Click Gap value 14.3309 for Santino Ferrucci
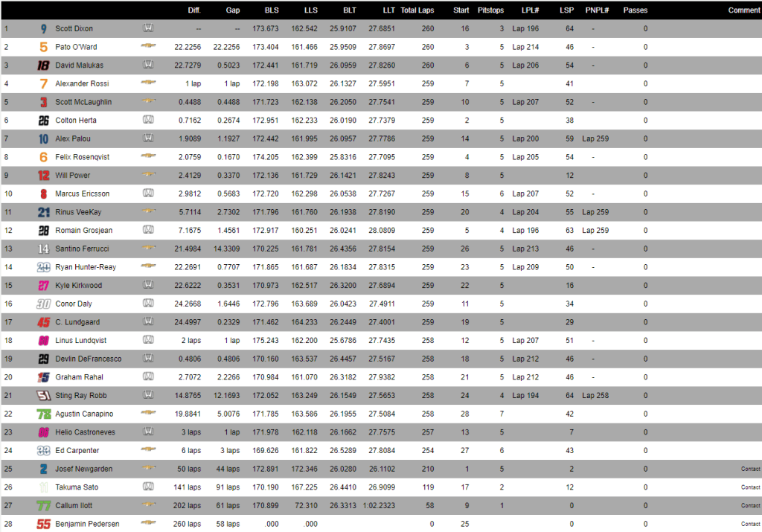762x532 pixels. 226,249
